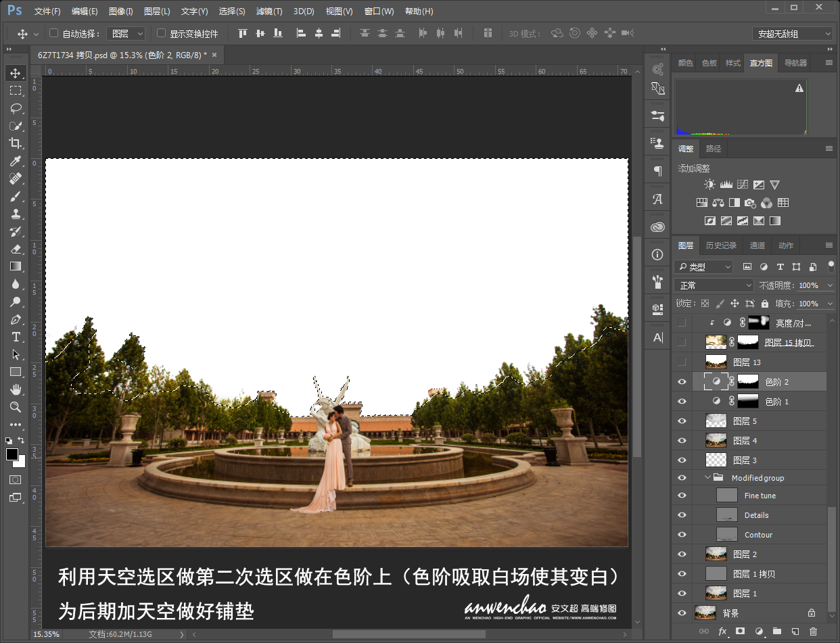Switch to the 历史记录 tab

(x=721, y=245)
